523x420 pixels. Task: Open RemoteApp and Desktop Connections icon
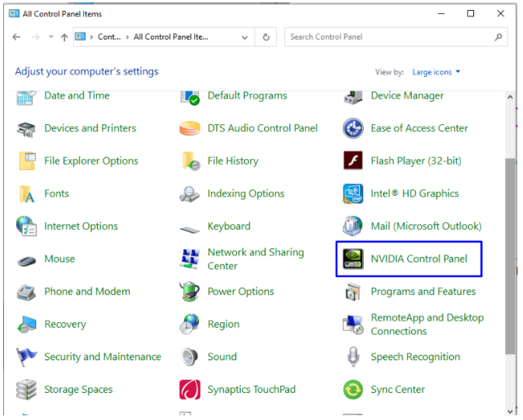pos(353,325)
